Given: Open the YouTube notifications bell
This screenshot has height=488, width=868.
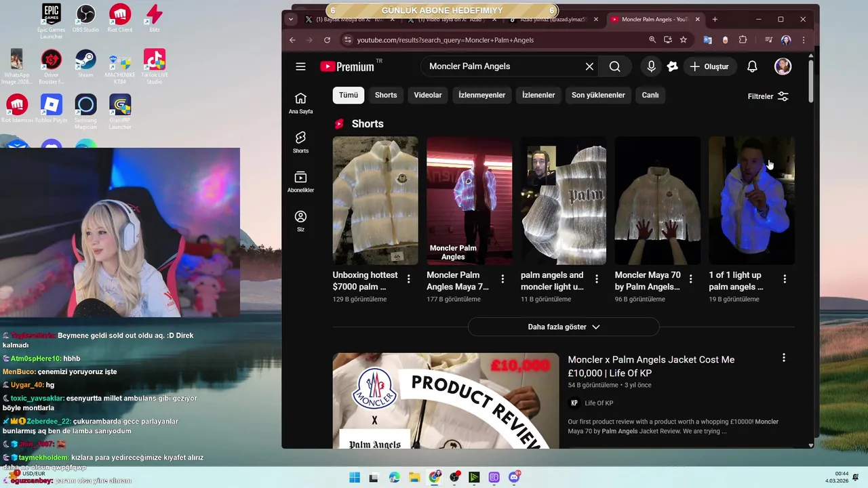Looking at the screenshot, I should click(752, 66).
